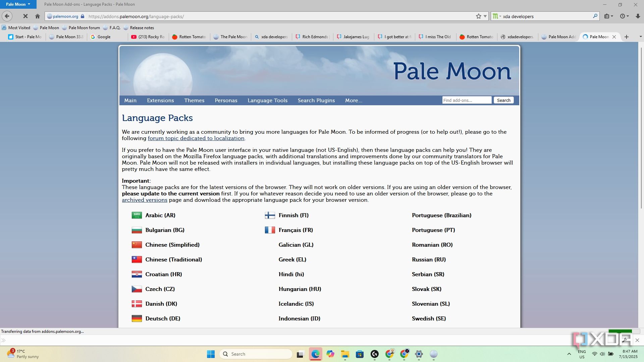
Task: Click the magnifier icon in the search bar
Action: (x=595, y=16)
